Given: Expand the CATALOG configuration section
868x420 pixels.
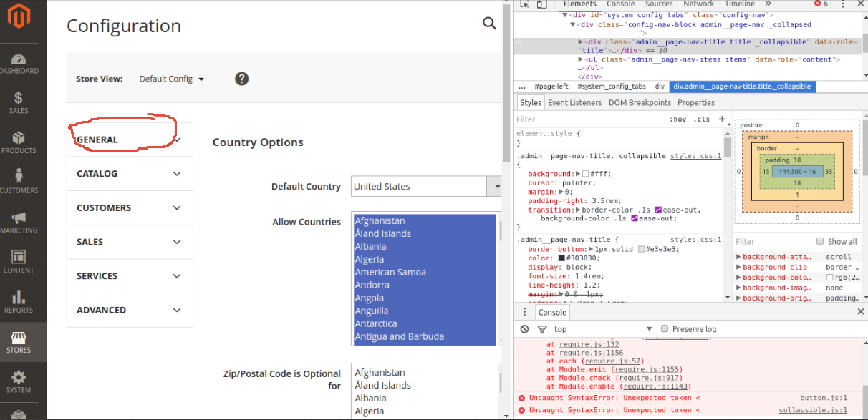Looking at the screenshot, I should 129,173.
